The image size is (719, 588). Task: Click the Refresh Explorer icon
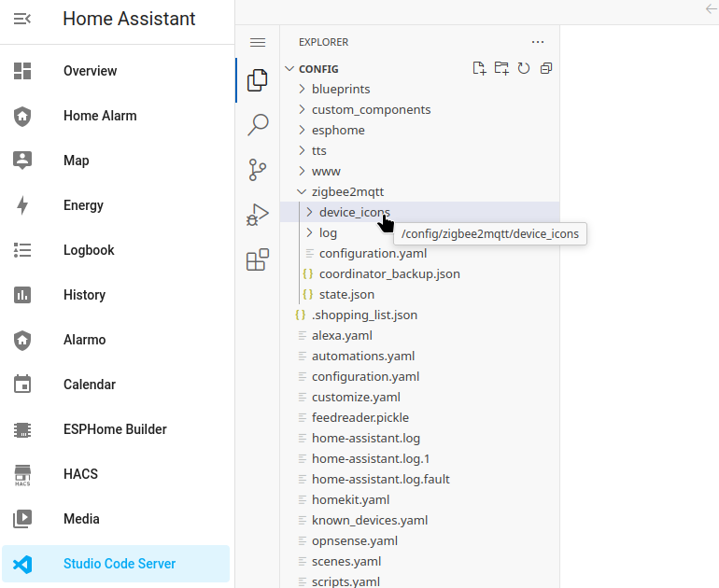click(524, 68)
